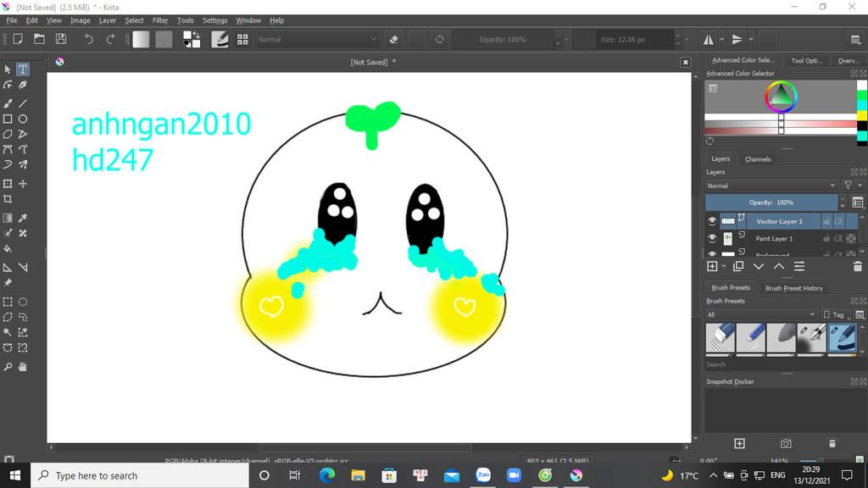Select the Calligraphy tool

[23, 85]
